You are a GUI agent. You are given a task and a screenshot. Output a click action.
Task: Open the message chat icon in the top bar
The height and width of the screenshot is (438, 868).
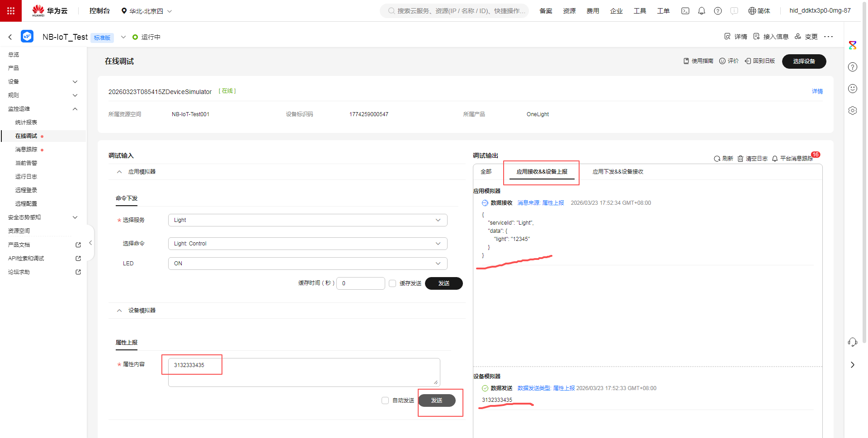(734, 11)
